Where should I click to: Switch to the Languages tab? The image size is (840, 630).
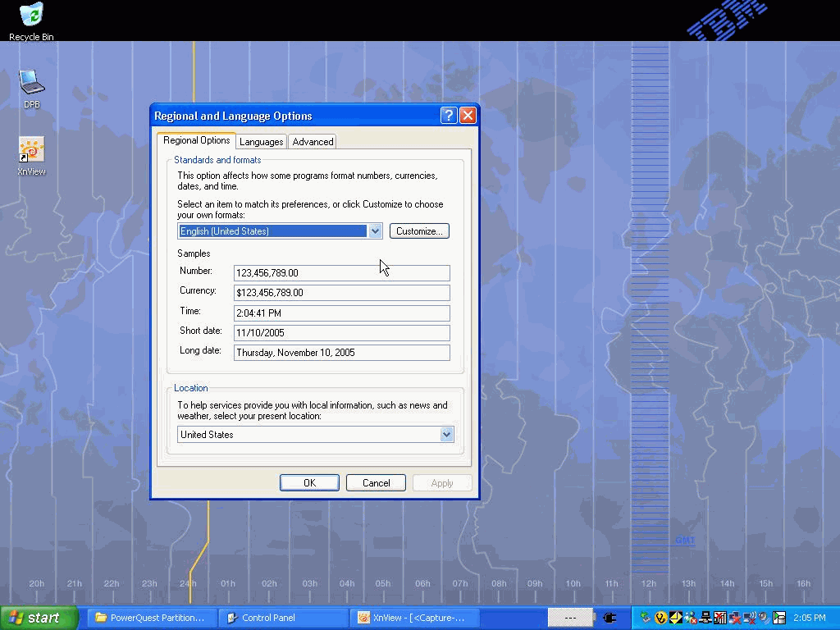tap(261, 142)
